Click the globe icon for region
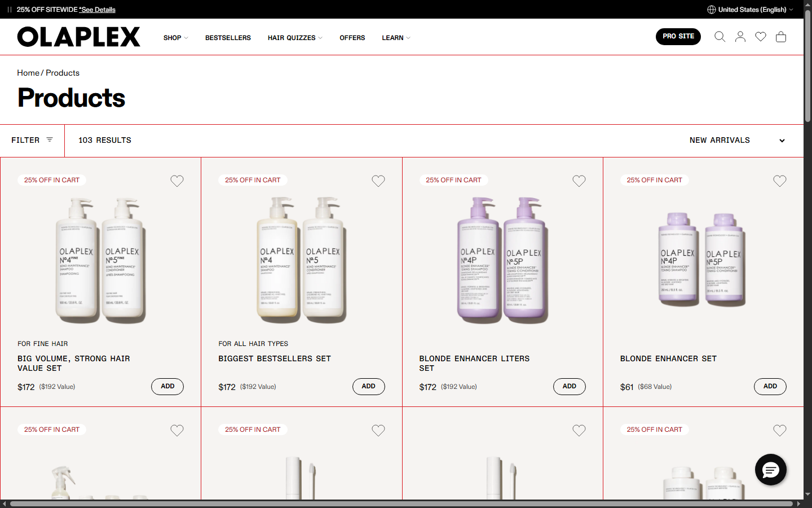 [x=712, y=10]
